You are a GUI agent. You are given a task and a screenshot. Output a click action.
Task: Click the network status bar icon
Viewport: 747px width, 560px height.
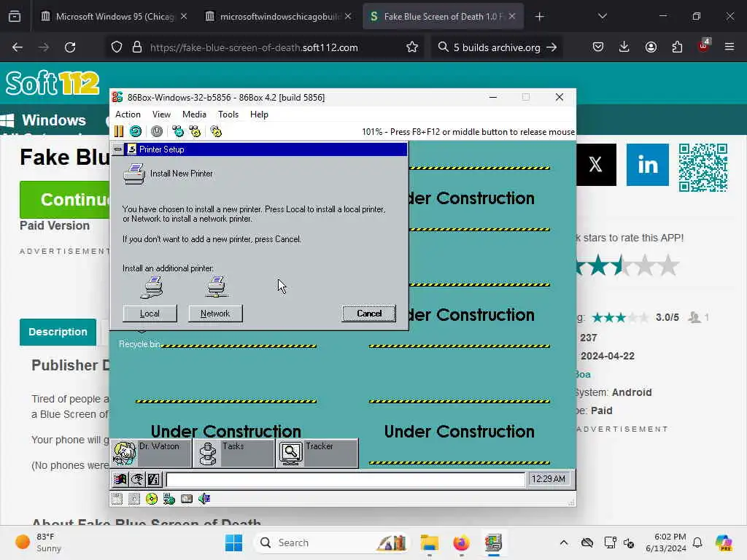[x=169, y=499]
